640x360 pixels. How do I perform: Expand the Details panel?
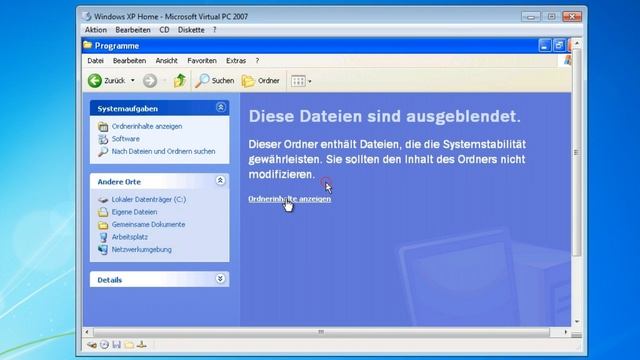[x=220, y=279]
